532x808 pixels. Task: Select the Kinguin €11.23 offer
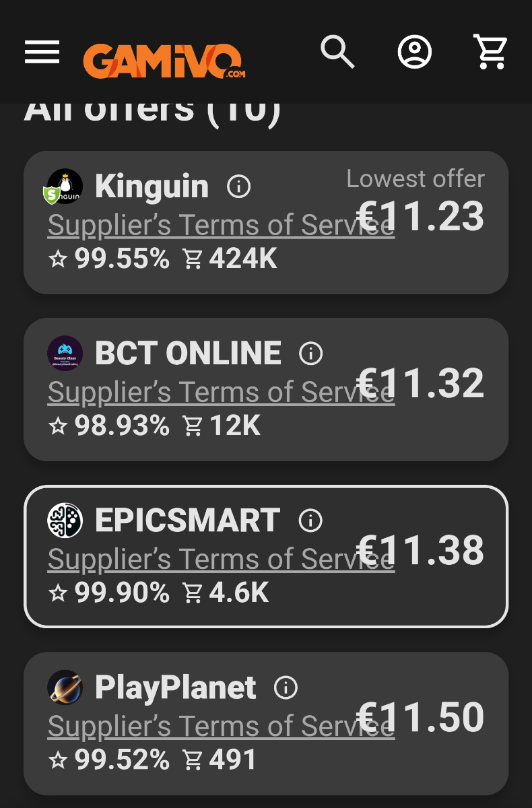pos(266,222)
